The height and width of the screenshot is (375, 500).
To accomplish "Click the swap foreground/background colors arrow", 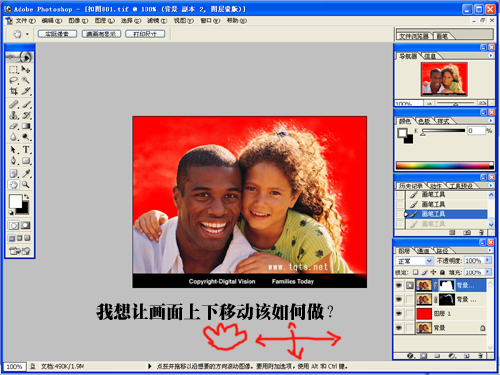I will [26, 197].
